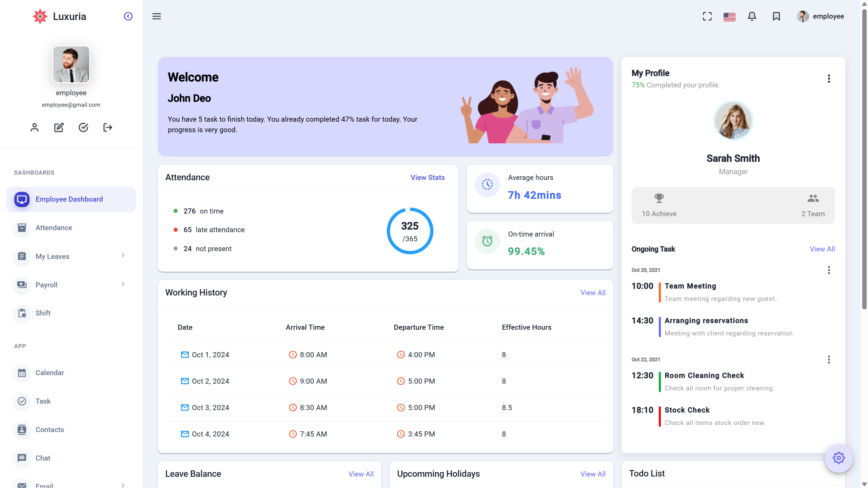Select Employee Dashboard in sidebar
The width and height of the screenshot is (868, 488).
click(71, 199)
